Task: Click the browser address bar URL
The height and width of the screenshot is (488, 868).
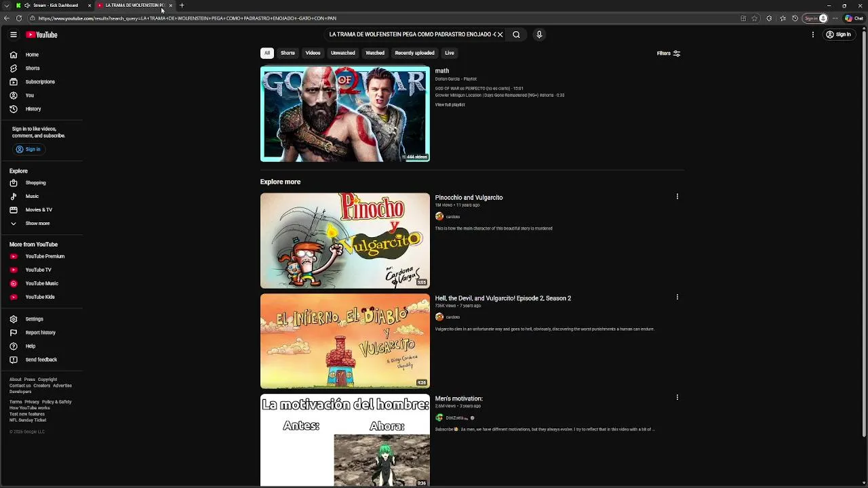Action: [187, 18]
